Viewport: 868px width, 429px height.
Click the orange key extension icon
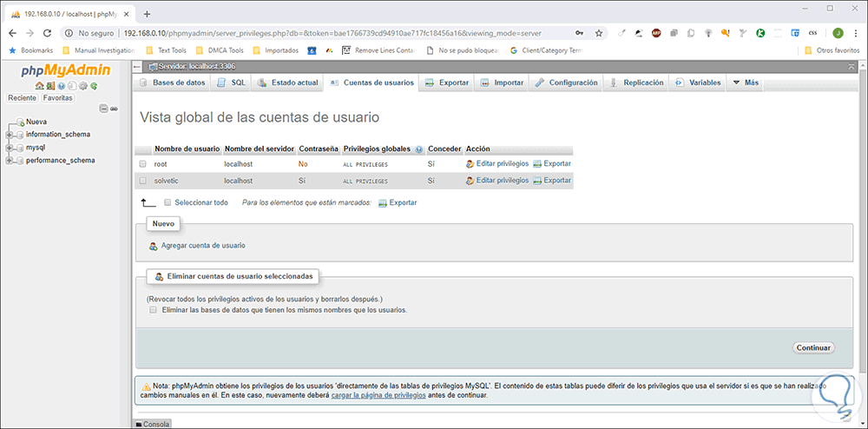[725, 33]
